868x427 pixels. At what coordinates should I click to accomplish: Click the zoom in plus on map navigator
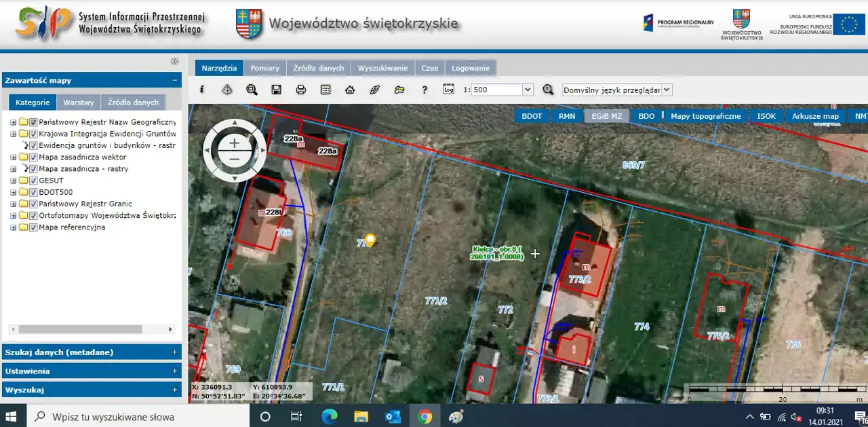(x=235, y=143)
